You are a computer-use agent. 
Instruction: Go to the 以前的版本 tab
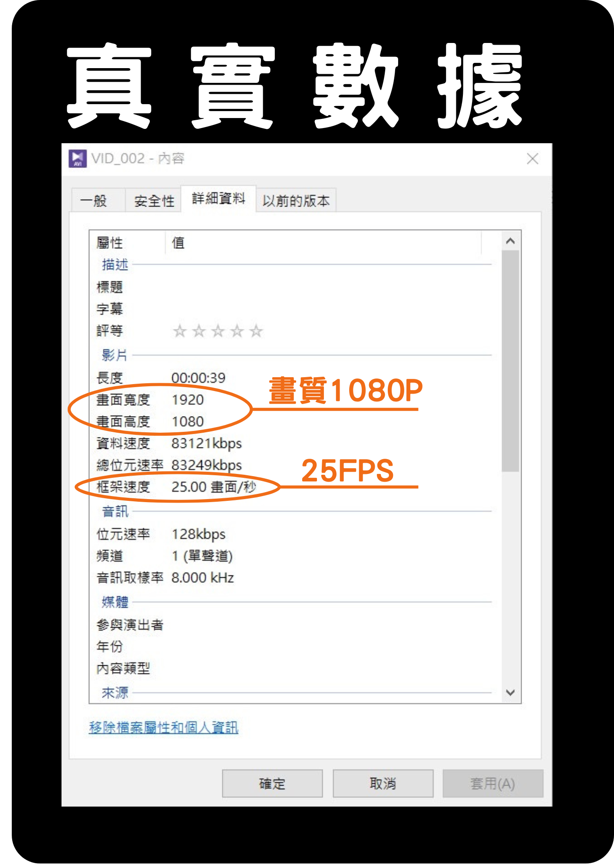(x=296, y=201)
